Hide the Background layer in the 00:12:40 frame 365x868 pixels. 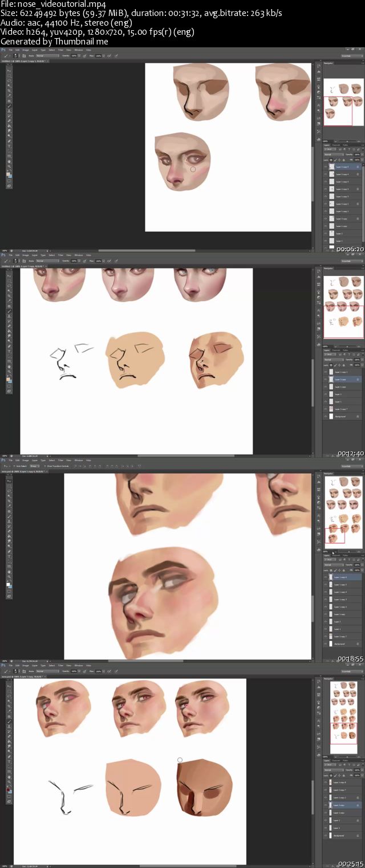tap(326, 416)
